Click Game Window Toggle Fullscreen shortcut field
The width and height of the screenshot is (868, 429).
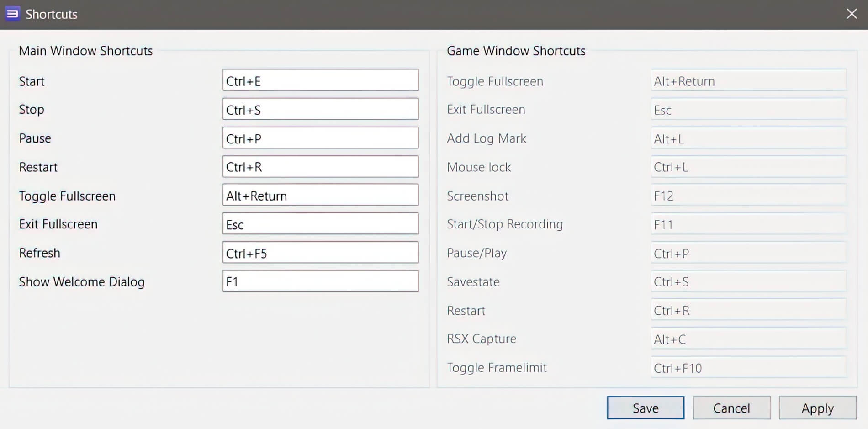coord(748,80)
